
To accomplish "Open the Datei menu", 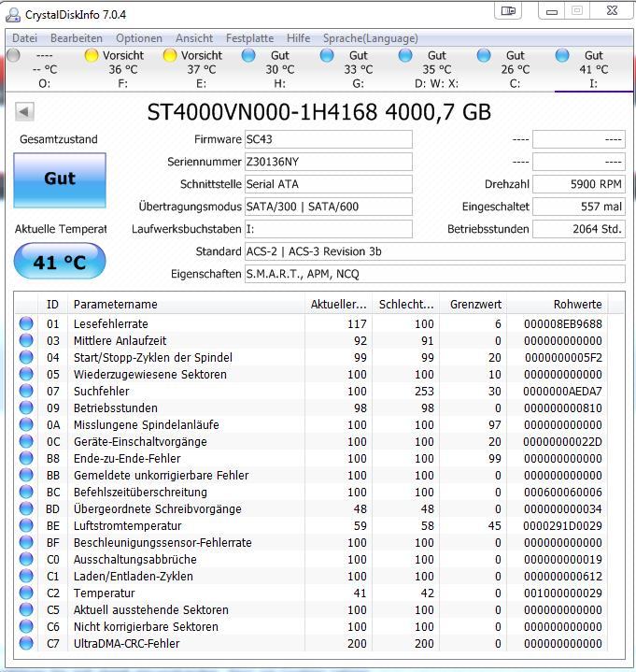I will (25, 38).
